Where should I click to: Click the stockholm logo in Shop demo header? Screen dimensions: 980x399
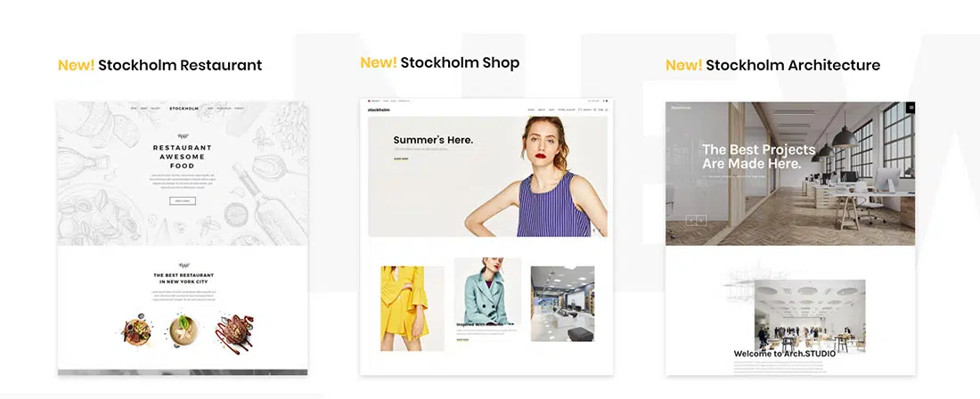[379, 110]
